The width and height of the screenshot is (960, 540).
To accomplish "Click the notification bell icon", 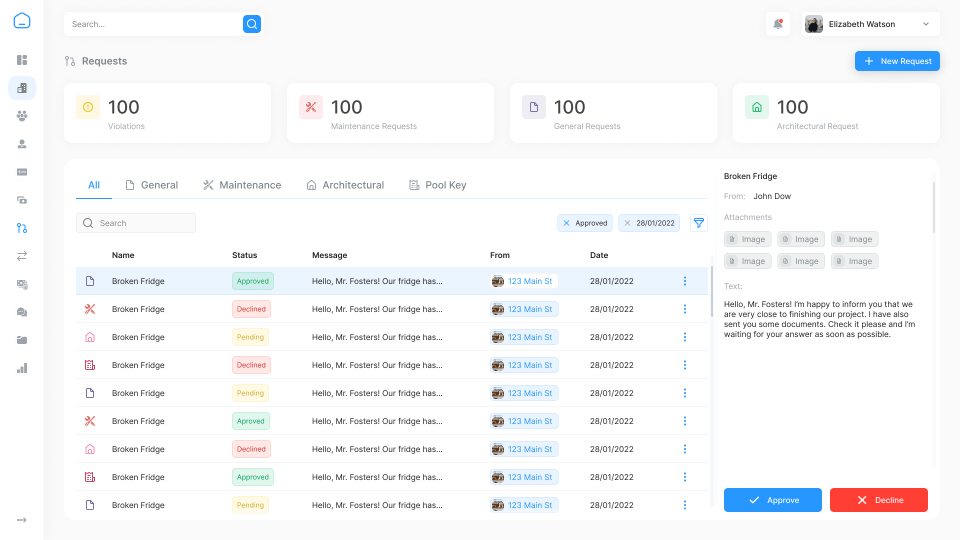I will 778,24.
